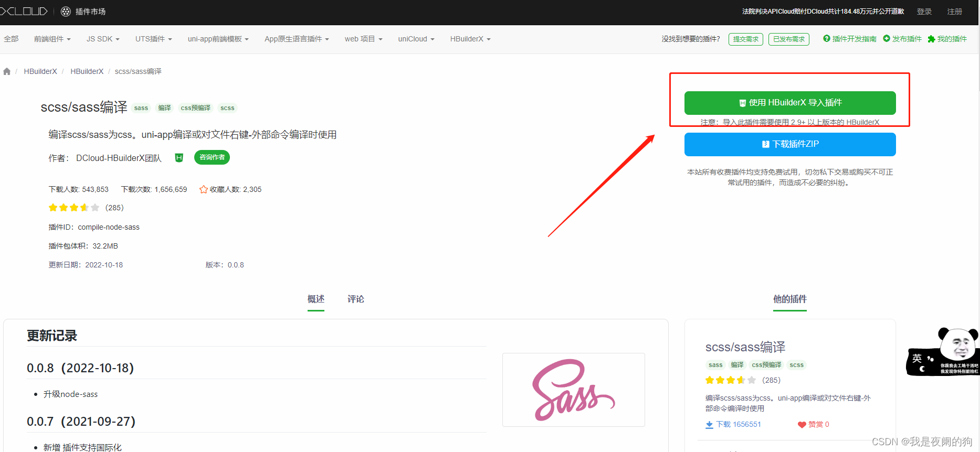
Task: Click the heart reward icon
Action: (x=802, y=425)
